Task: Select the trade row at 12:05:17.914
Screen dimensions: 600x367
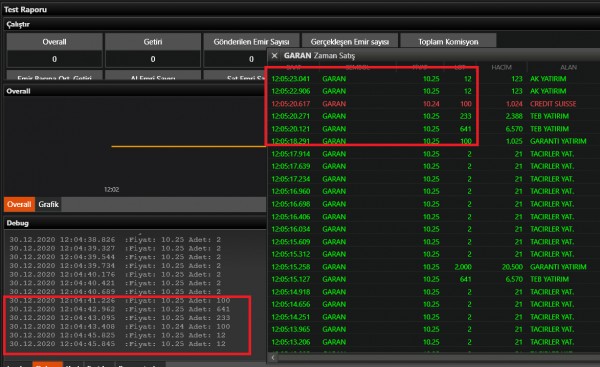Action: pyautogui.click(x=434, y=154)
